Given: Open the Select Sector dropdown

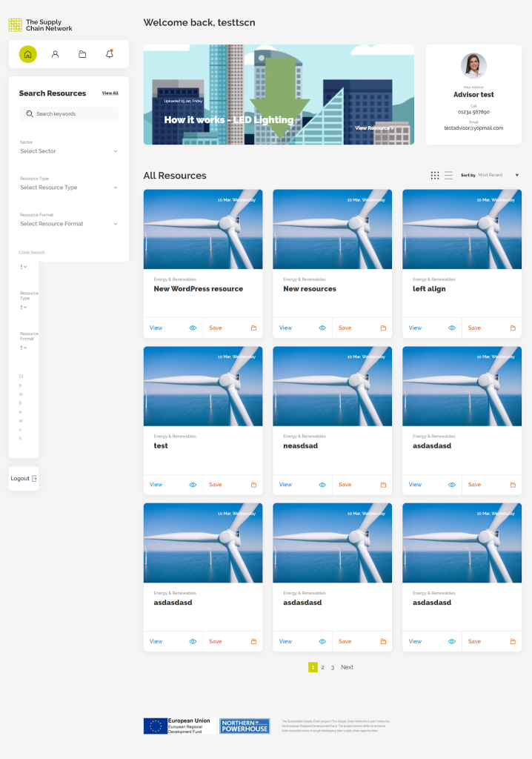Looking at the screenshot, I should tap(69, 151).
